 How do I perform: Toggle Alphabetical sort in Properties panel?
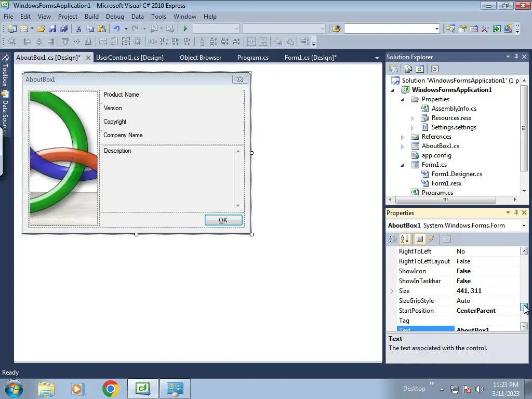(x=405, y=239)
